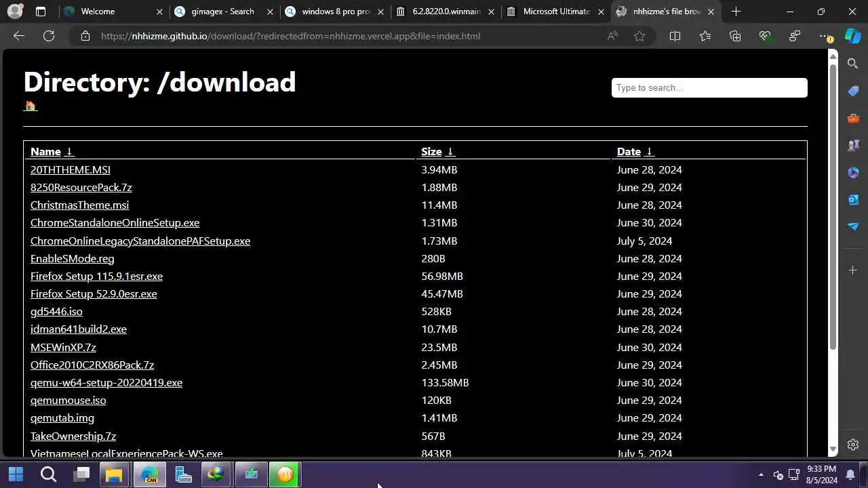Open Collections icon in Edge toolbar
868x488 pixels.
click(735, 36)
